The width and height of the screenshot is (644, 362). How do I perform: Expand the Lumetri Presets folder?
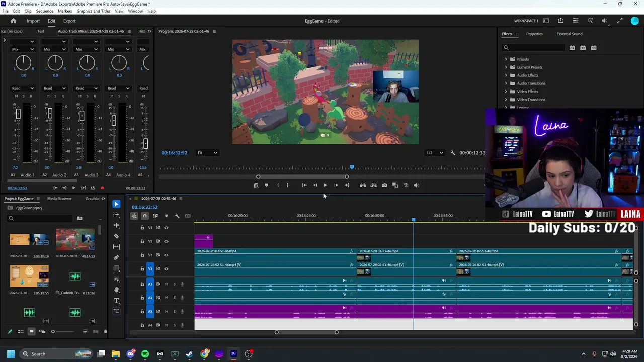(506, 67)
